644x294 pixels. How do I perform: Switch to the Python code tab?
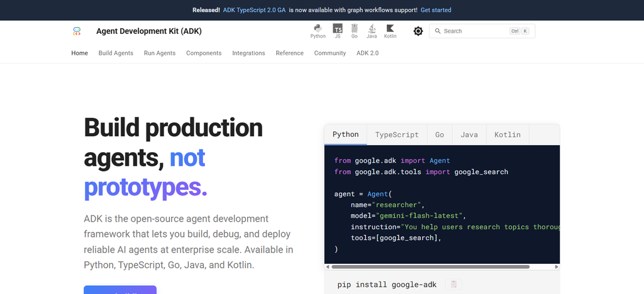[x=345, y=134]
